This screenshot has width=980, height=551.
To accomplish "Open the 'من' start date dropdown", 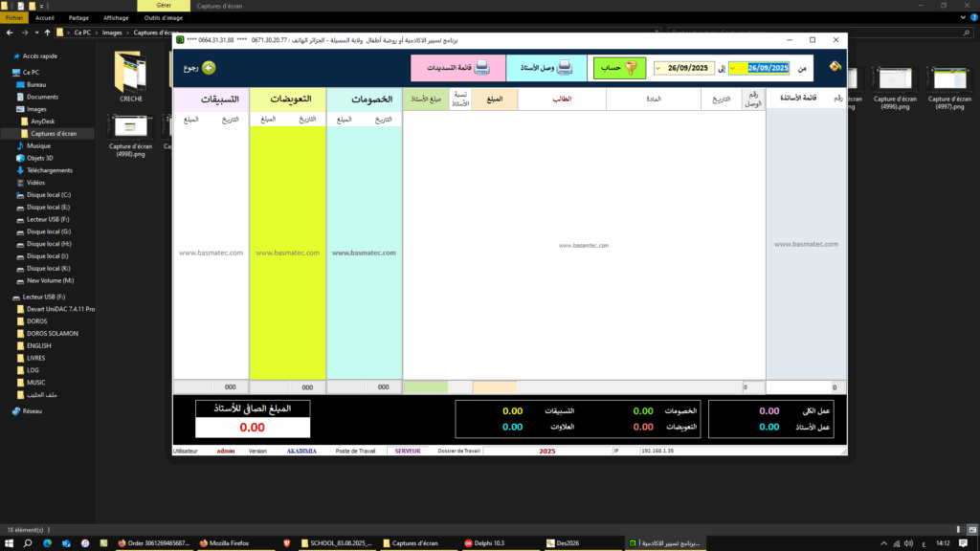I will (x=735, y=68).
